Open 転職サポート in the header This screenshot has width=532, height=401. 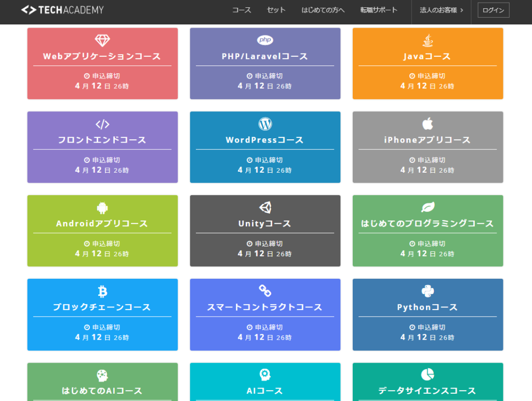click(379, 10)
